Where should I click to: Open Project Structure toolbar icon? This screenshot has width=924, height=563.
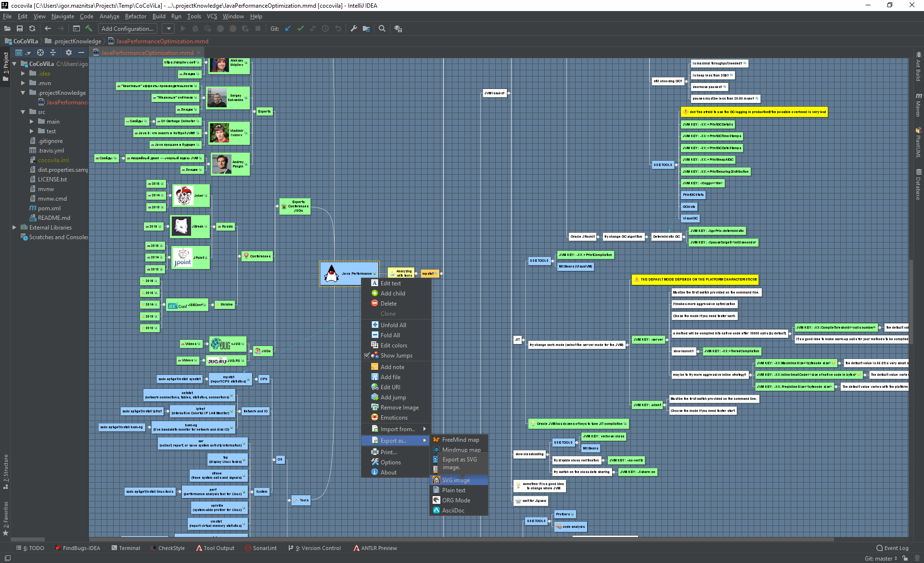point(366,29)
